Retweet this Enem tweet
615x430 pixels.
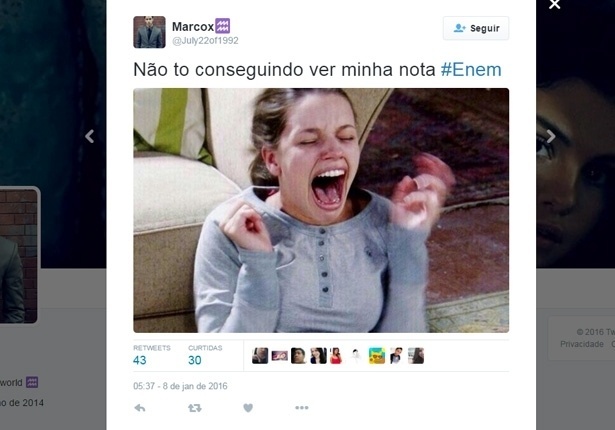(195, 408)
